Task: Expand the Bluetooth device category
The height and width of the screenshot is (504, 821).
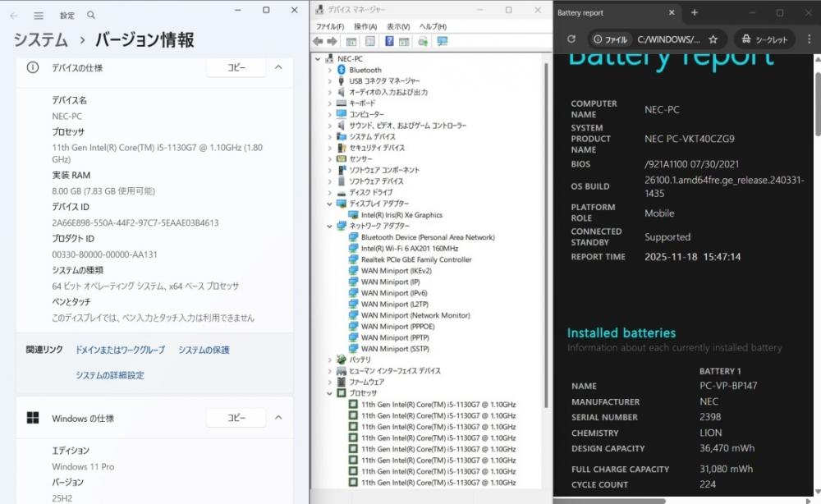Action: coord(329,70)
